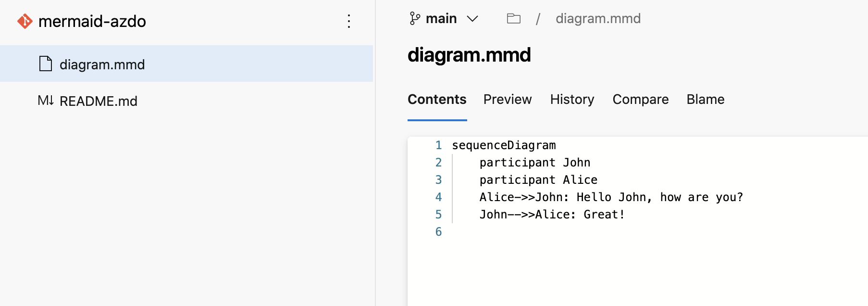868x306 pixels.
Task: Open the Compare tab
Action: [640, 99]
